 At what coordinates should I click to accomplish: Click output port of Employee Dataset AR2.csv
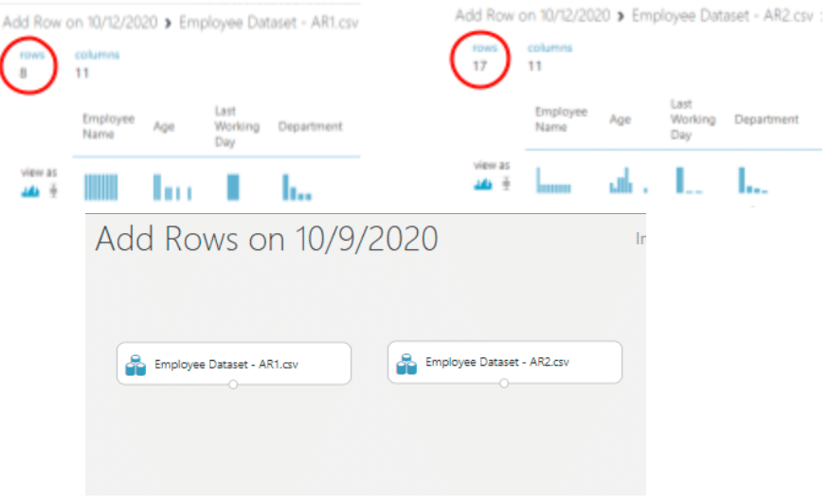(504, 384)
